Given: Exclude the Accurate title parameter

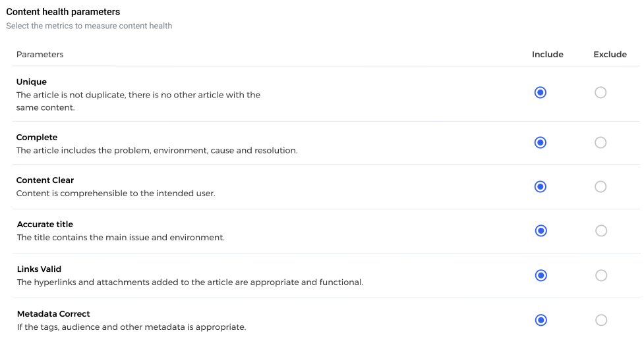Looking at the screenshot, I should click(600, 230).
